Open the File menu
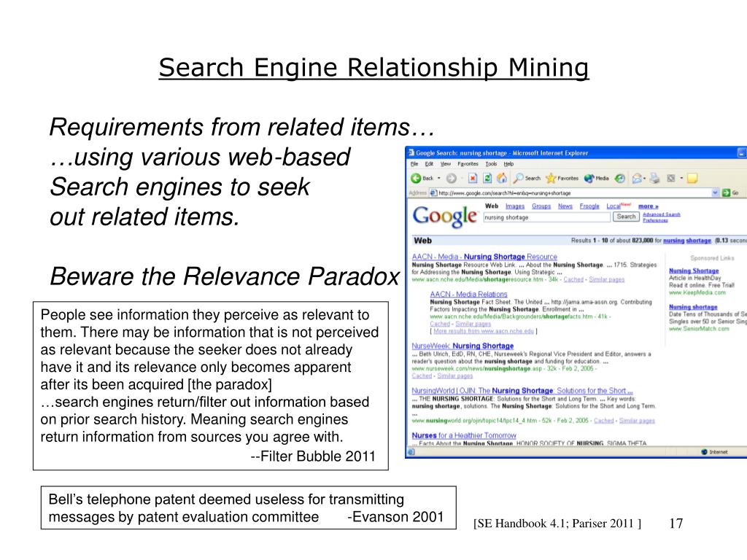Image resolution: width=747 pixels, height=560 pixels. tap(414, 164)
